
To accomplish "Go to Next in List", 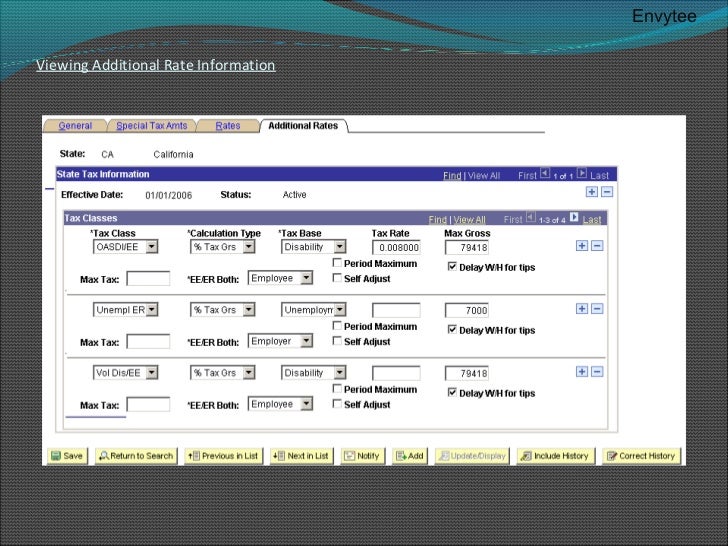I will tap(301, 456).
